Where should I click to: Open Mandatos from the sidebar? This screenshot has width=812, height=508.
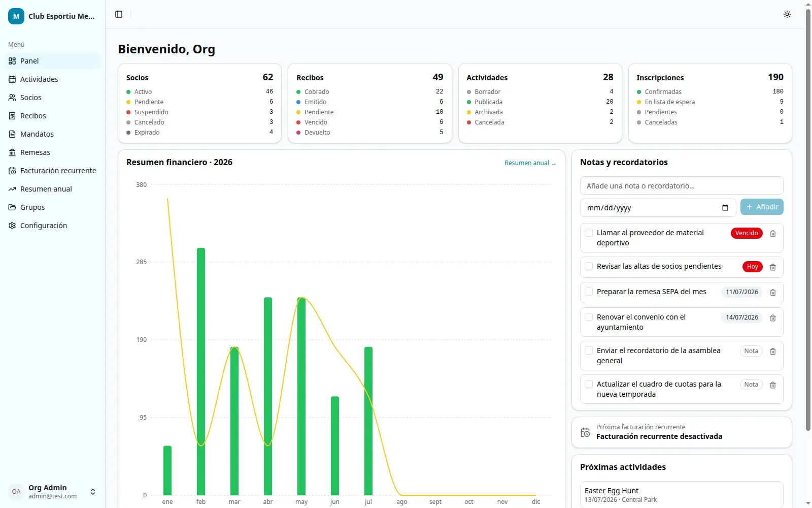53,134
